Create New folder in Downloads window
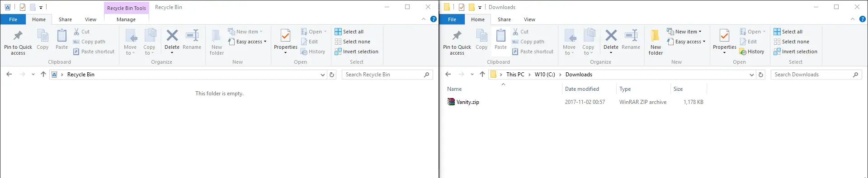The image size is (868, 178). tap(656, 42)
